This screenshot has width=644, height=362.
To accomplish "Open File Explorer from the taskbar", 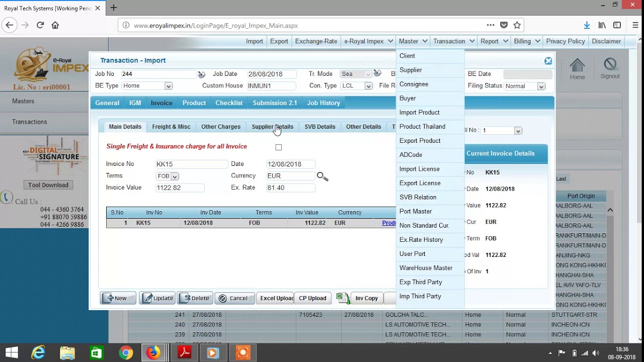I will point(67,353).
